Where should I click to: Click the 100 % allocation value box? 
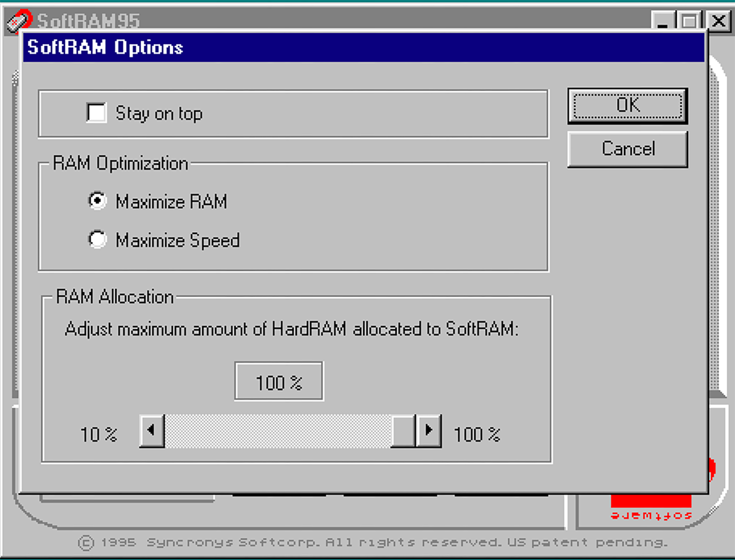[279, 382]
